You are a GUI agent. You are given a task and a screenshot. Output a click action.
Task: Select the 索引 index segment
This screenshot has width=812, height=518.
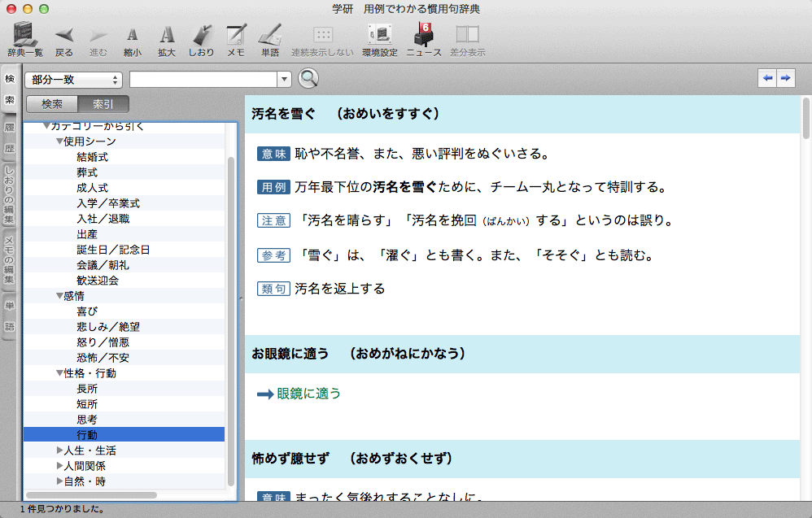(x=103, y=104)
